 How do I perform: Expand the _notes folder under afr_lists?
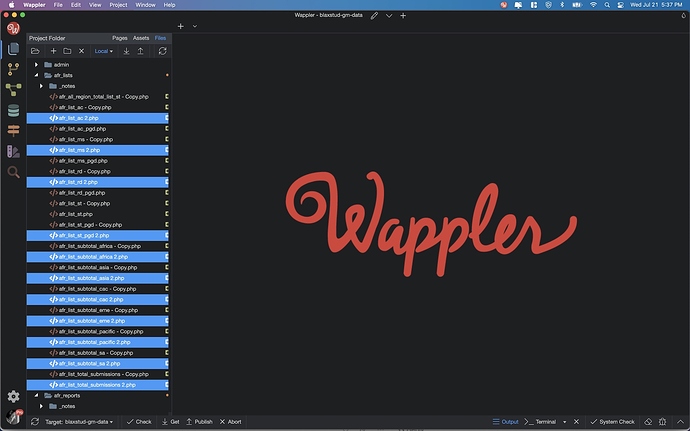[x=41, y=86]
